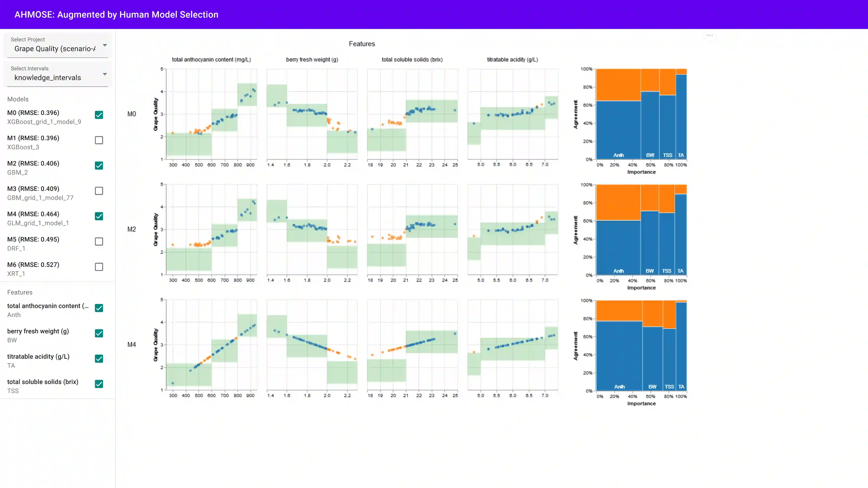Open the Grape Quality project combo box

pos(55,49)
